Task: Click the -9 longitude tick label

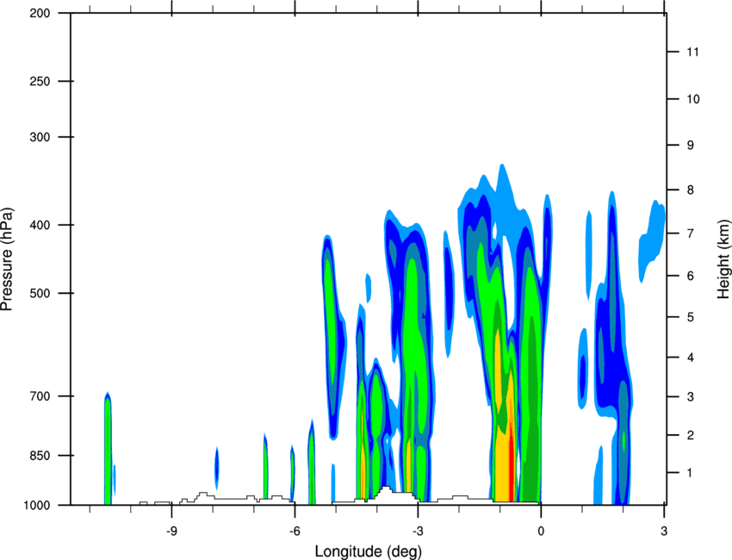Action: [x=171, y=531]
